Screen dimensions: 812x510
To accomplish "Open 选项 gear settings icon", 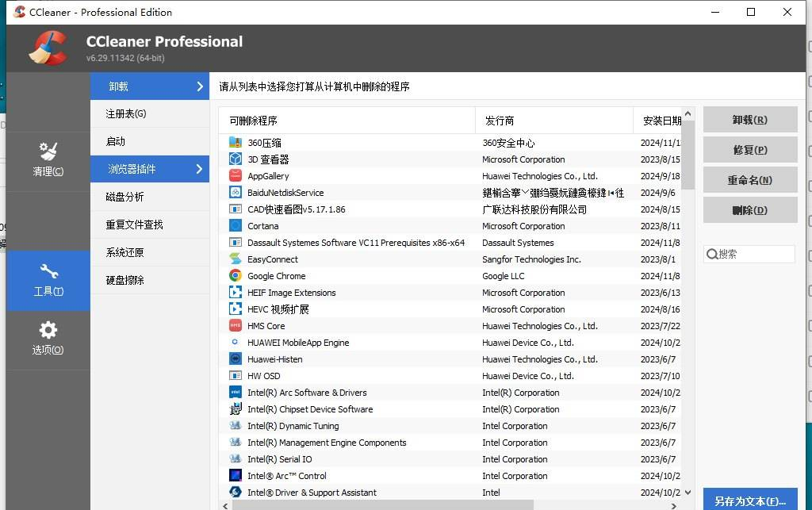I will click(48, 330).
